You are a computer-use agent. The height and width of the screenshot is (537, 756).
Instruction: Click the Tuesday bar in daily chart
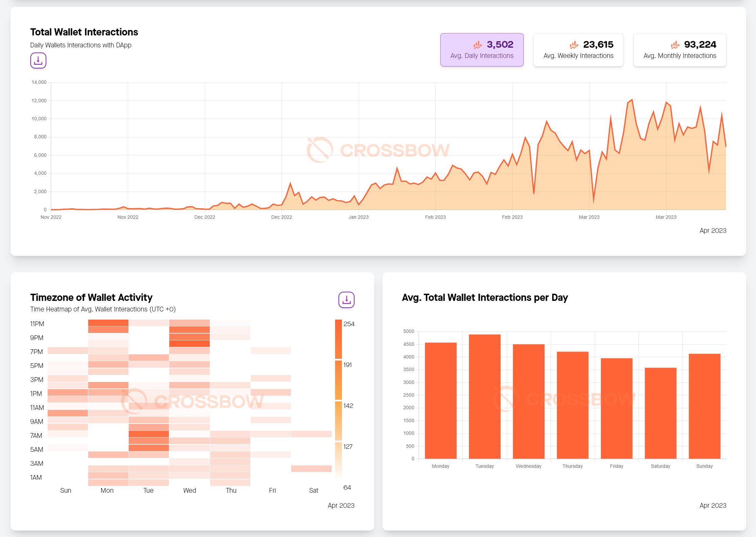(485, 397)
